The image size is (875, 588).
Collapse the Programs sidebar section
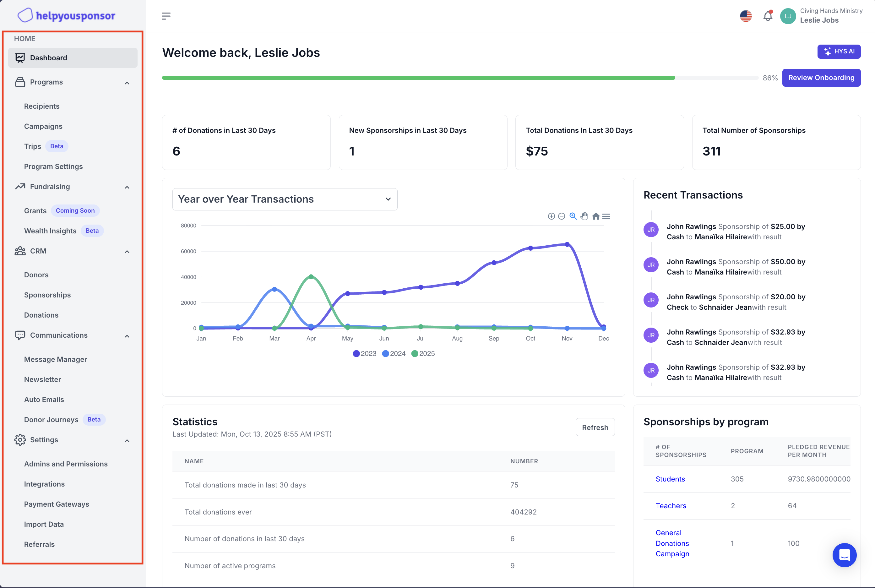coord(127,83)
